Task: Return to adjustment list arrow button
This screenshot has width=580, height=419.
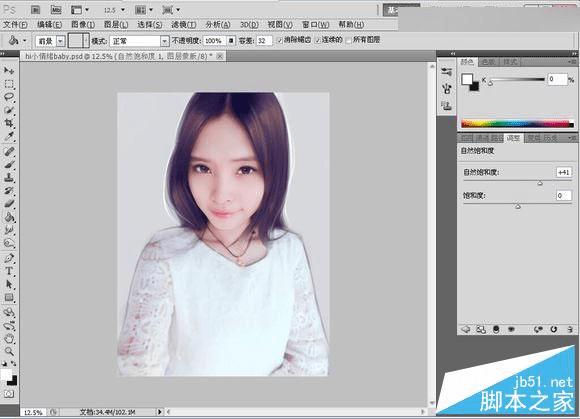Action: point(466,329)
